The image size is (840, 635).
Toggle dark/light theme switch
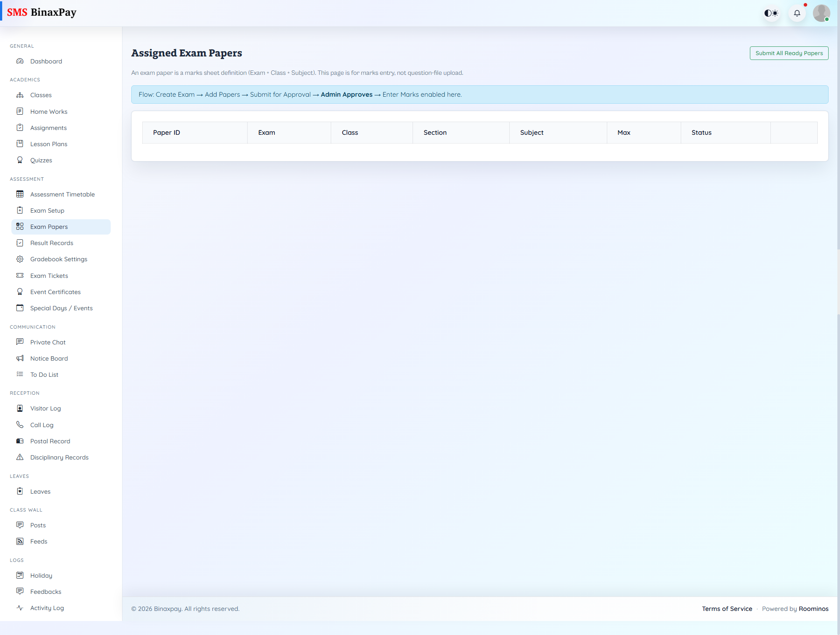[x=771, y=13]
